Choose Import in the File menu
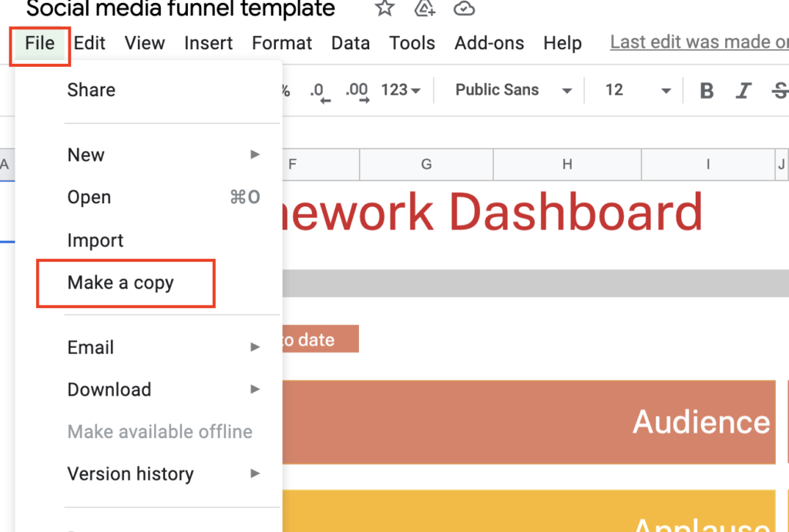789x532 pixels. pos(96,240)
